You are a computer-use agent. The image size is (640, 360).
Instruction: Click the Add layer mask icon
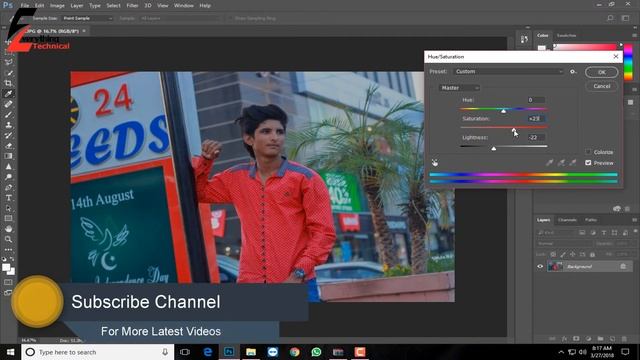[576, 339]
